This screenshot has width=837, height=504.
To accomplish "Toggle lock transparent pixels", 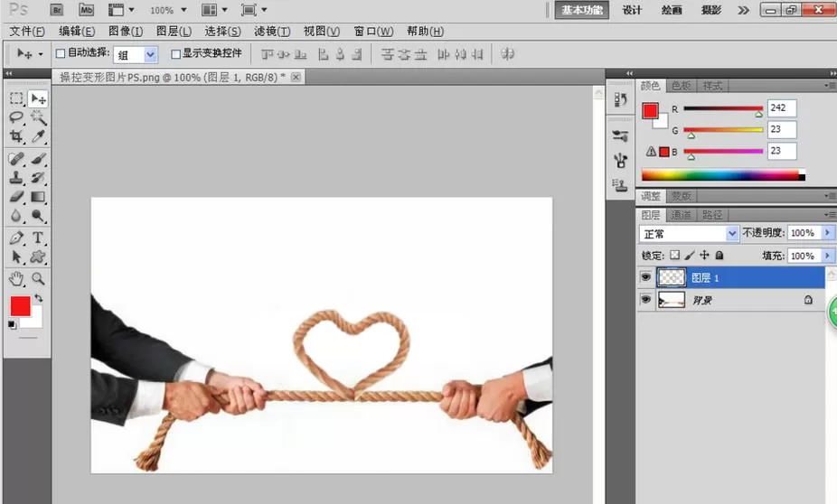I will (x=674, y=255).
